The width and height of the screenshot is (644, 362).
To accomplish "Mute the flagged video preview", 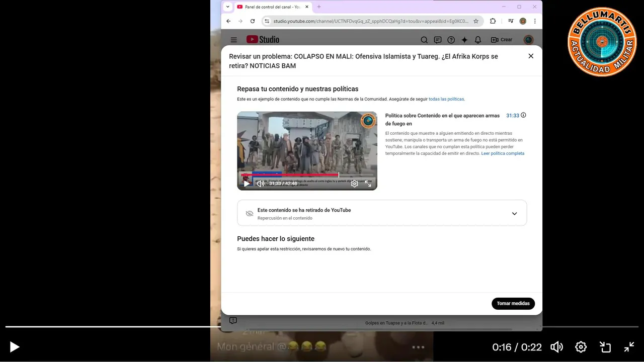I will pos(260,184).
